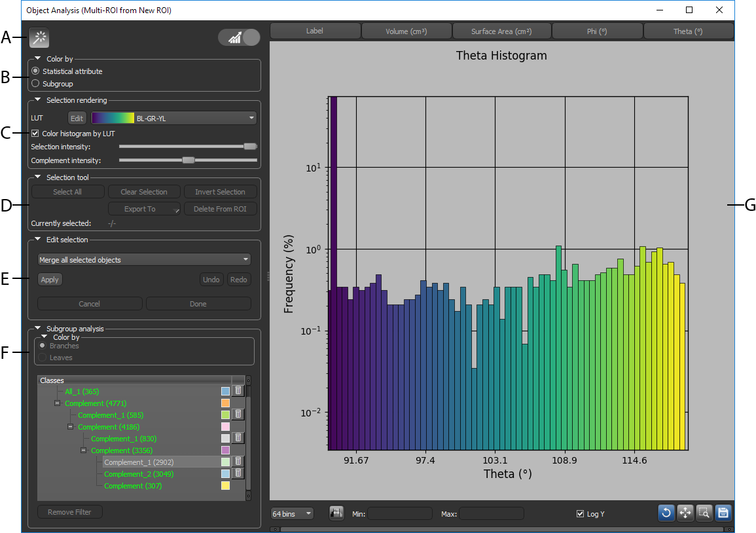Activate the zoom region tool icon

[x=704, y=513]
